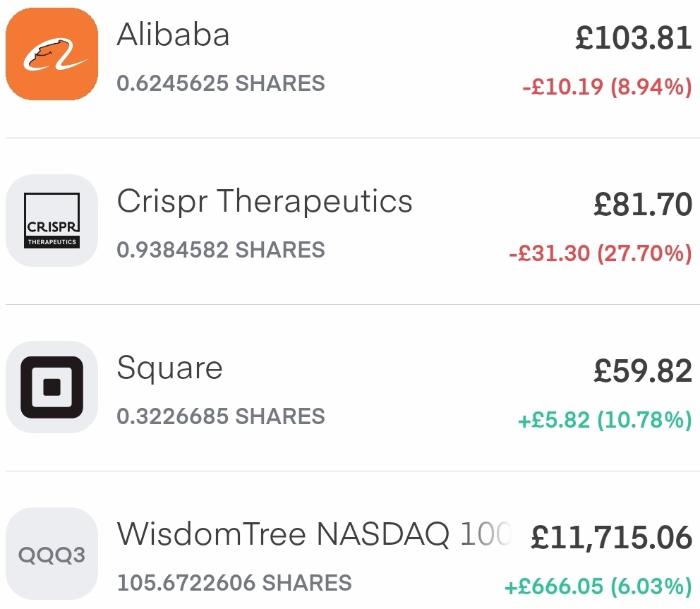
Task: Tap the orange Alibaba logo icon
Action: pyautogui.click(x=51, y=54)
